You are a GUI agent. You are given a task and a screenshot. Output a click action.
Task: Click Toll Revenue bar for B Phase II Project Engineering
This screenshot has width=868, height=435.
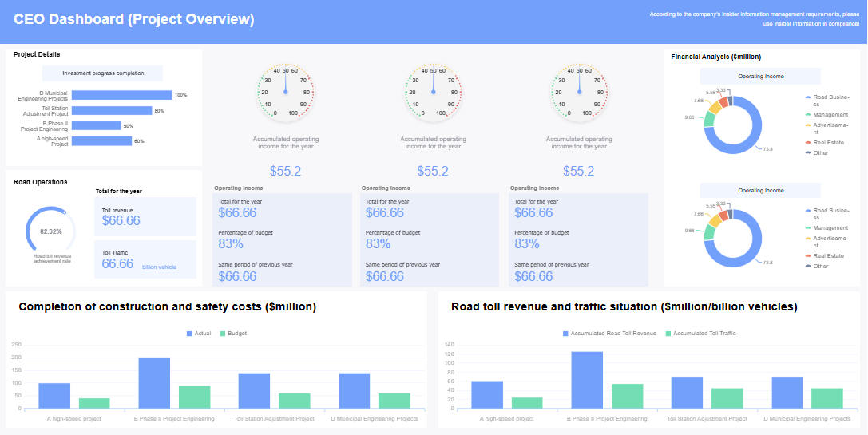(x=588, y=380)
